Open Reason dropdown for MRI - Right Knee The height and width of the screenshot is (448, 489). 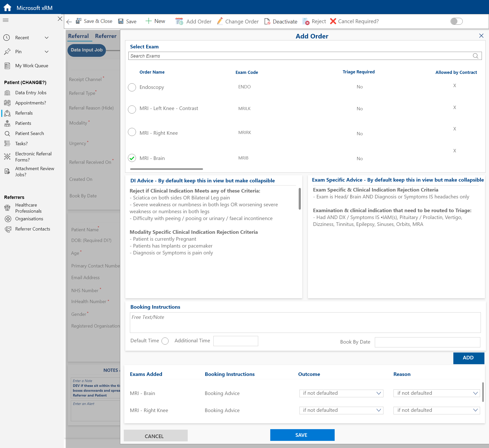[x=436, y=410]
